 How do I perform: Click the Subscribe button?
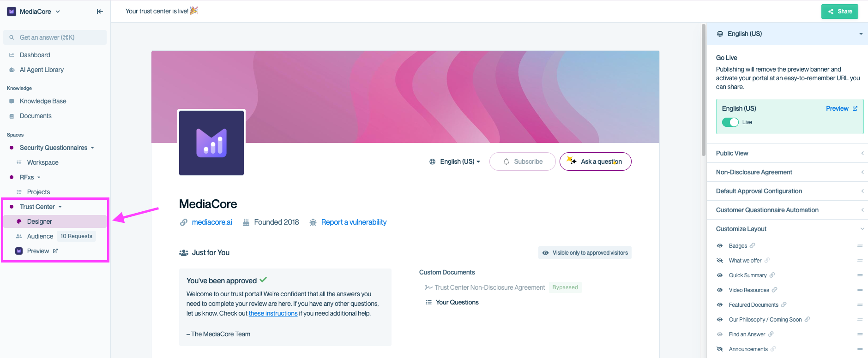click(523, 161)
